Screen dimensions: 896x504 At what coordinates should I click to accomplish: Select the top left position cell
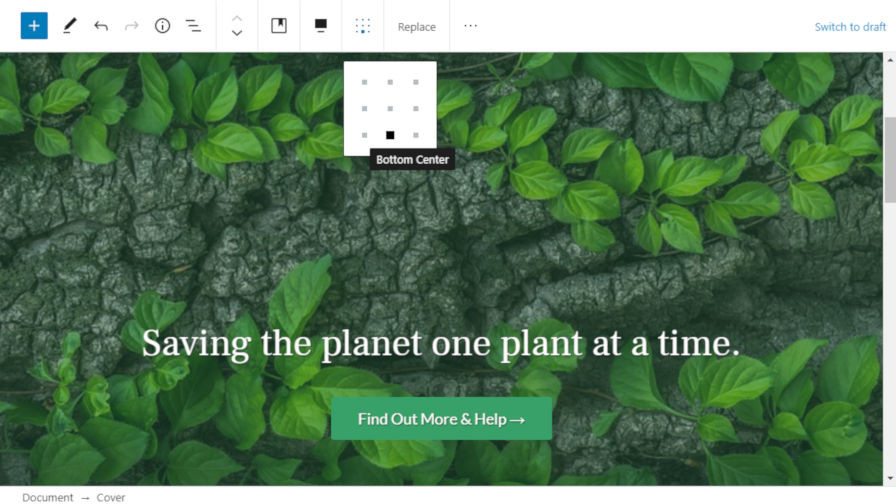coord(365,82)
